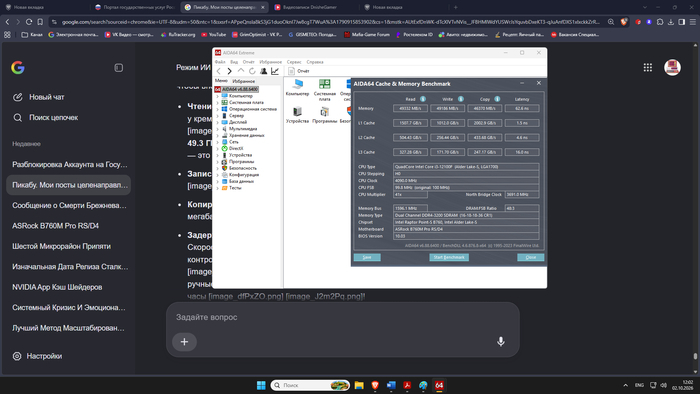Collapse the Google sidebar panel icon
This screenshot has height=394, width=700.
119,68
